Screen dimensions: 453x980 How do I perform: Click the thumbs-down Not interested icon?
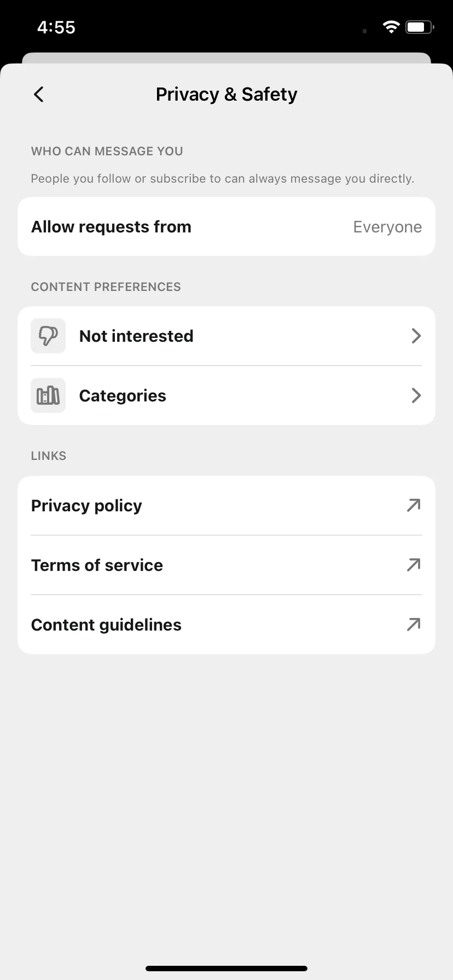(48, 336)
